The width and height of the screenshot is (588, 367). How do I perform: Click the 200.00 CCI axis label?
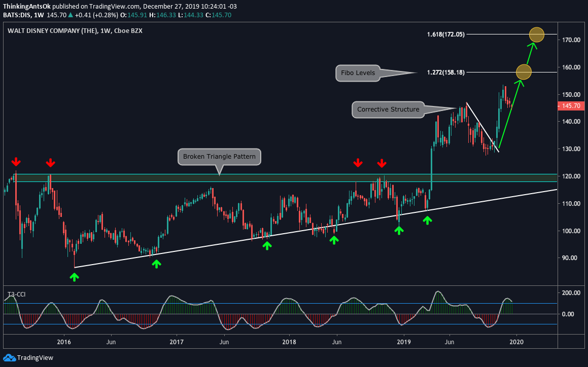pos(571,293)
